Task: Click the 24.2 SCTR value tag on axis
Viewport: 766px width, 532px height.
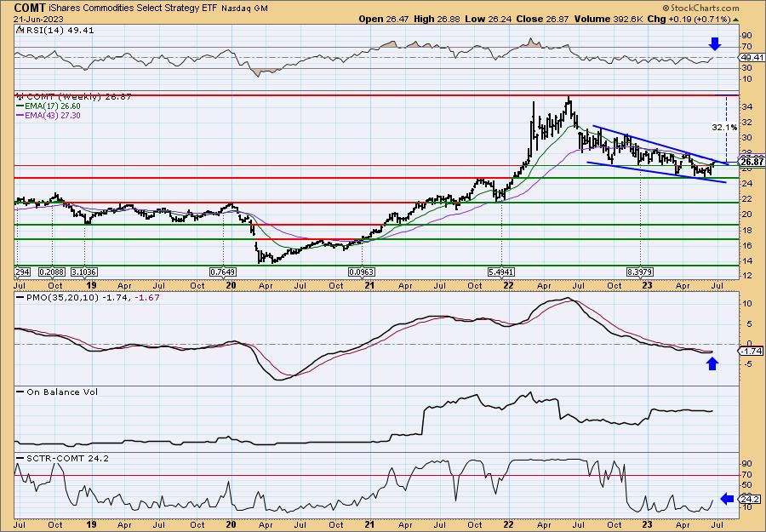Action: (751, 499)
